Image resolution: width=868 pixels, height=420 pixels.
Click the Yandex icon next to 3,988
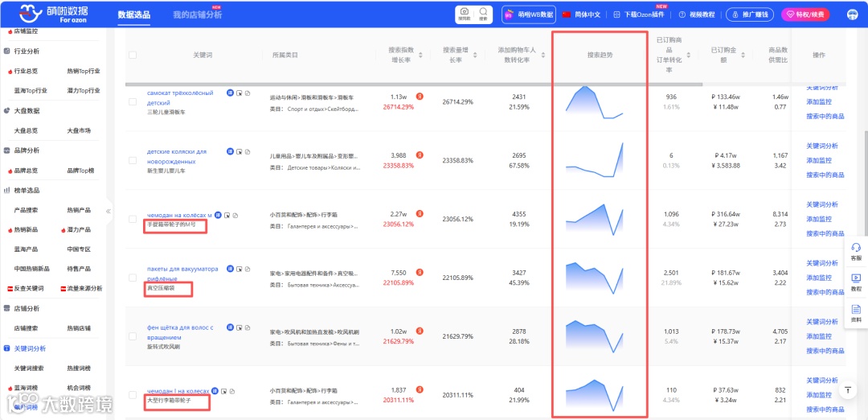(x=420, y=155)
